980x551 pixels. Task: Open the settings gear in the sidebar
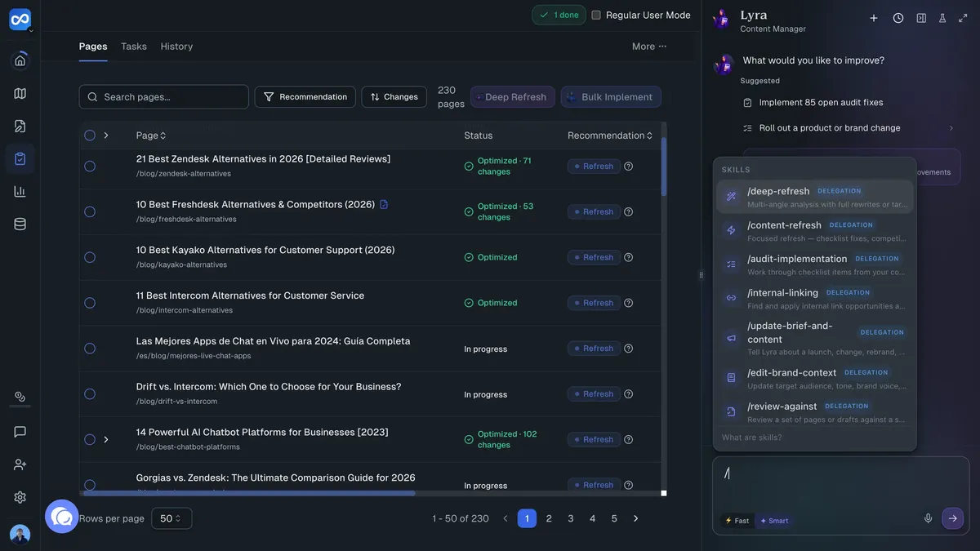pos(20,497)
